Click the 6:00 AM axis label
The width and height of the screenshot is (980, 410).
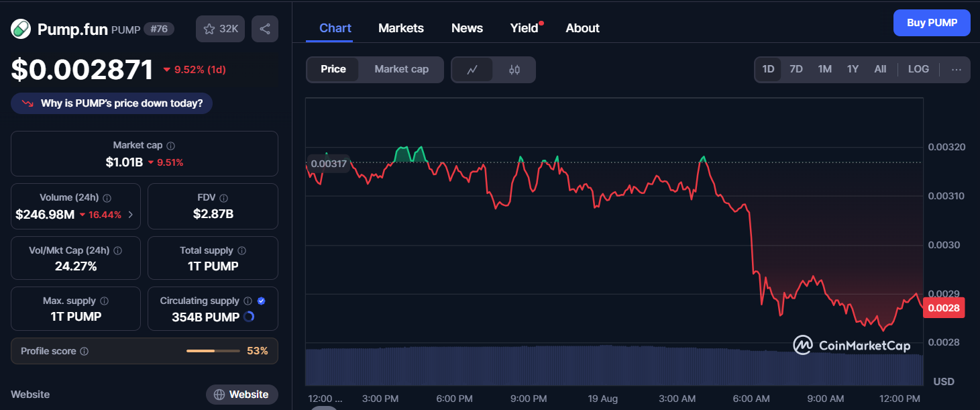click(x=753, y=399)
